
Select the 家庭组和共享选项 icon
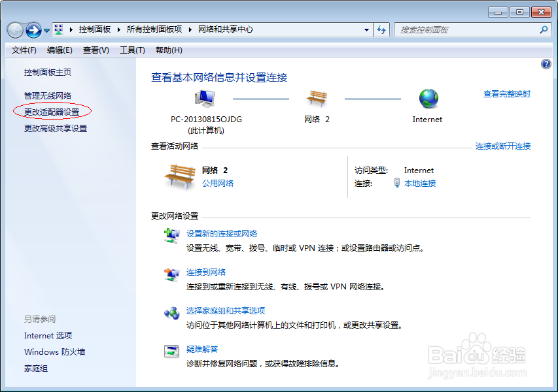coord(171,314)
